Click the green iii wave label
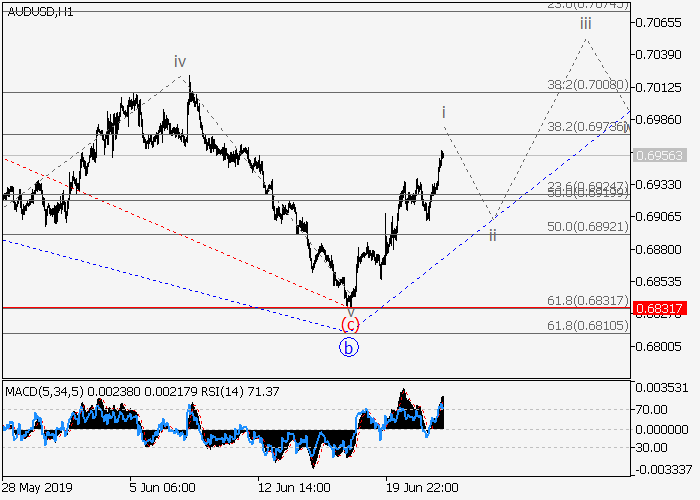This screenshot has width=700, height=500. click(585, 22)
